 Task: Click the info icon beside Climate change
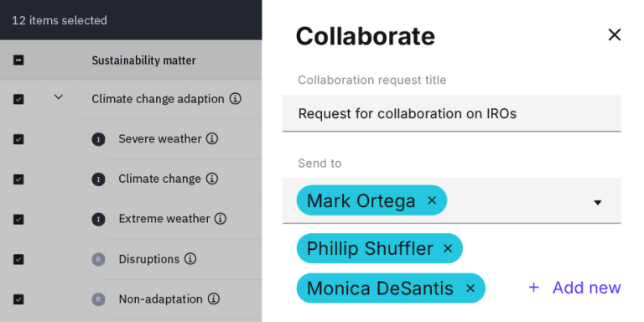[212, 179]
